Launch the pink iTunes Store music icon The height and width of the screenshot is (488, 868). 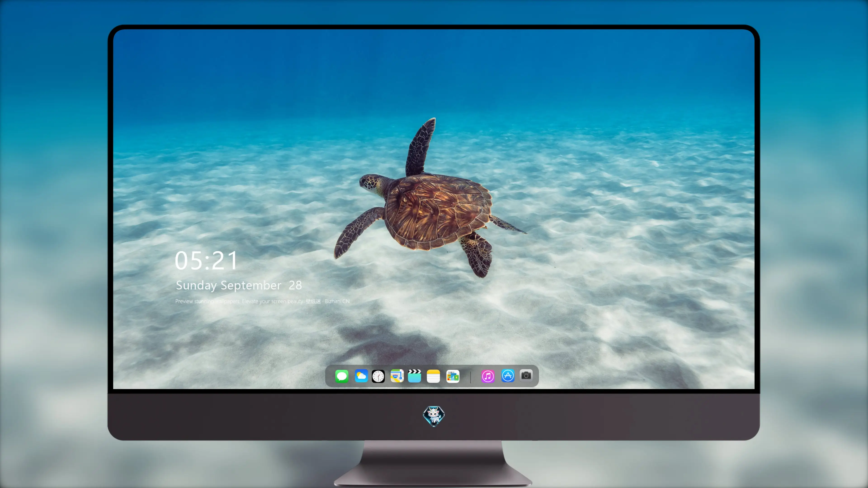488,376
